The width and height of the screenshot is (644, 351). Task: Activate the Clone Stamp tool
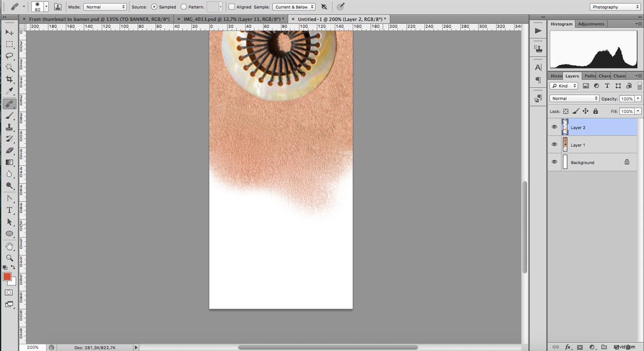point(9,127)
